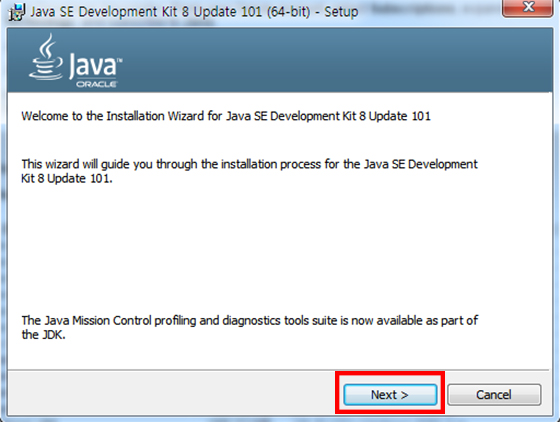The width and height of the screenshot is (560, 422).
Task: Click the ORACLE text below Java logo
Action: click(x=96, y=84)
